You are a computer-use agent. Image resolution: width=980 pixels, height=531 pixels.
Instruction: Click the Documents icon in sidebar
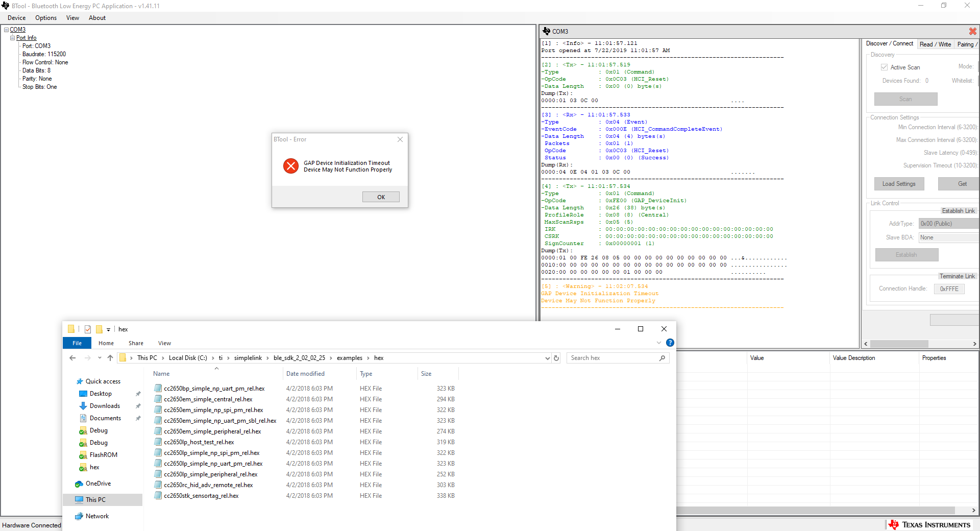point(83,418)
